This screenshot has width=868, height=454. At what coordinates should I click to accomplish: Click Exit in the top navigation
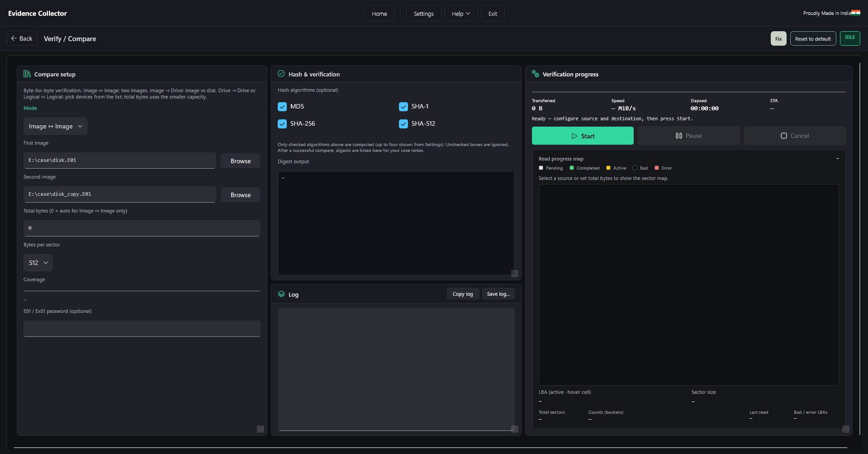pos(493,14)
